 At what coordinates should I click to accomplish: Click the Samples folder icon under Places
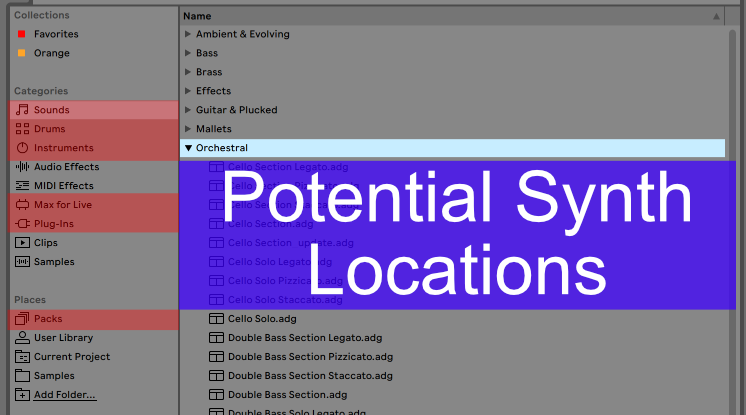[x=22, y=375]
